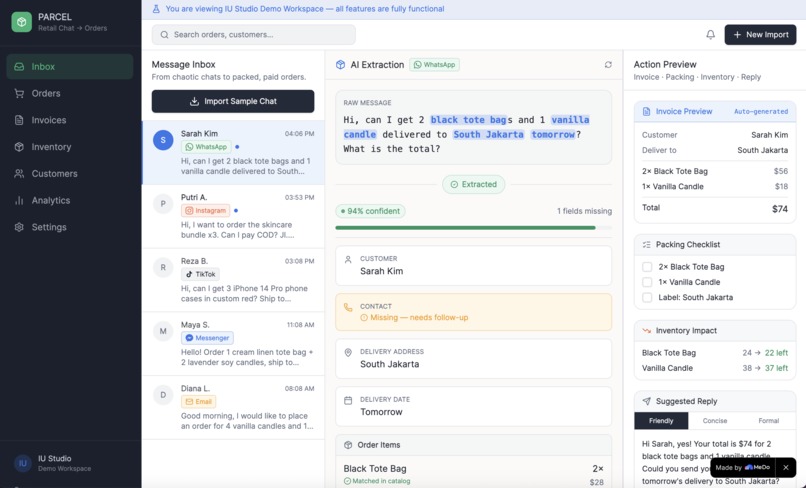Click the Contact missing follow-up field

[473, 312]
